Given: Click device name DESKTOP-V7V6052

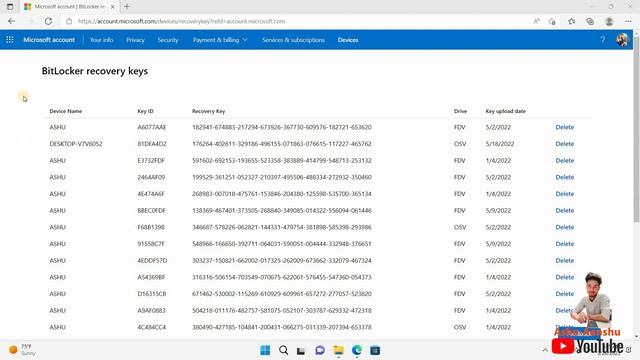Looking at the screenshot, I should 76,144.
